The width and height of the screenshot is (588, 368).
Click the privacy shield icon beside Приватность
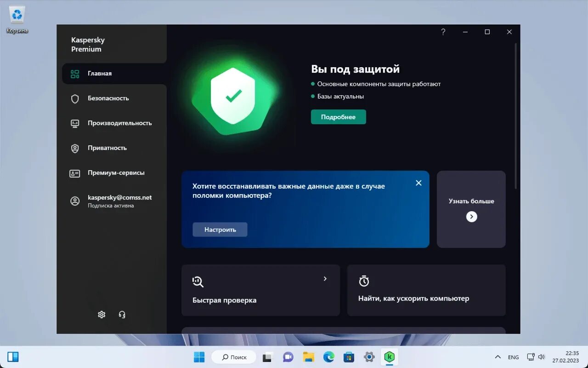coord(75,148)
